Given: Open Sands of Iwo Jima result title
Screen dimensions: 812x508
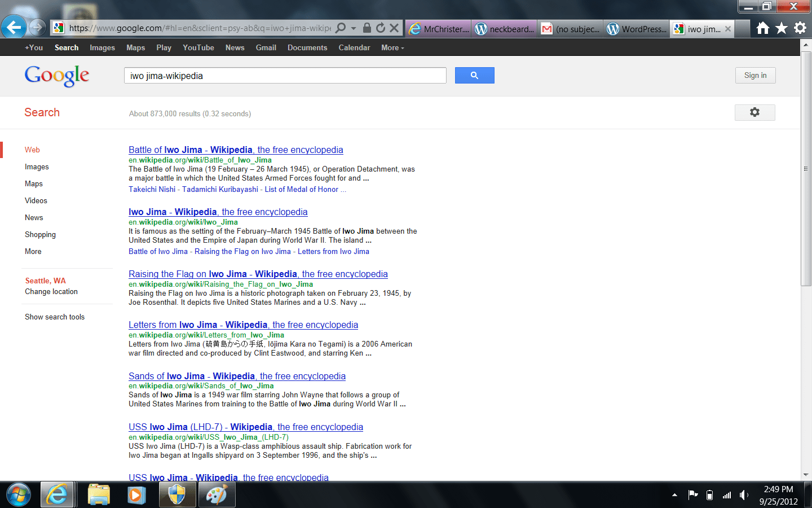Looking at the screenshot, I should [x=237, y=376].
